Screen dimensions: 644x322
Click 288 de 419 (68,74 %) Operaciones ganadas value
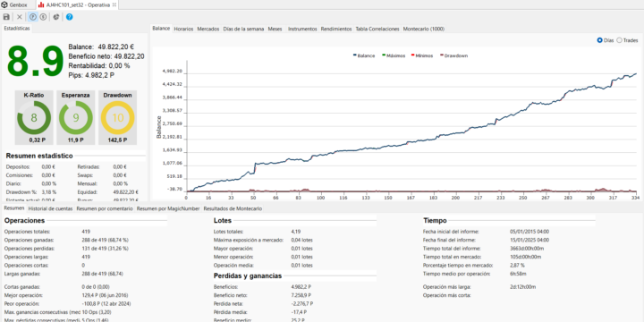tap(106, 240)
